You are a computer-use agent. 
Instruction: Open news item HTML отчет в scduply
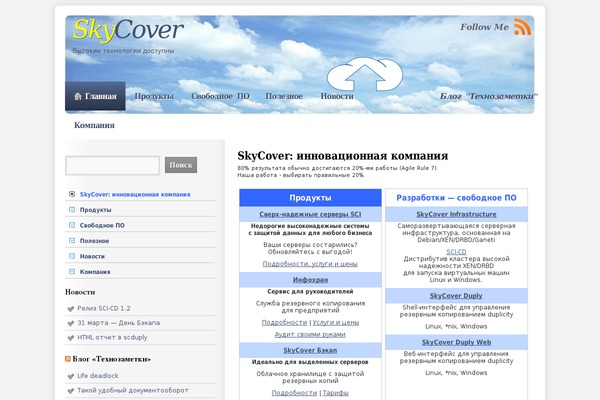(112, 338)
